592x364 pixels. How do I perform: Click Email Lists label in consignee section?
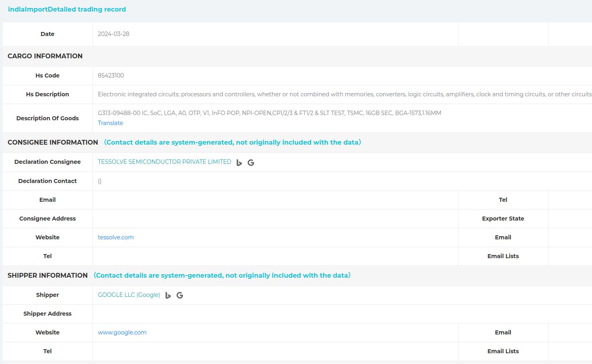503,256
